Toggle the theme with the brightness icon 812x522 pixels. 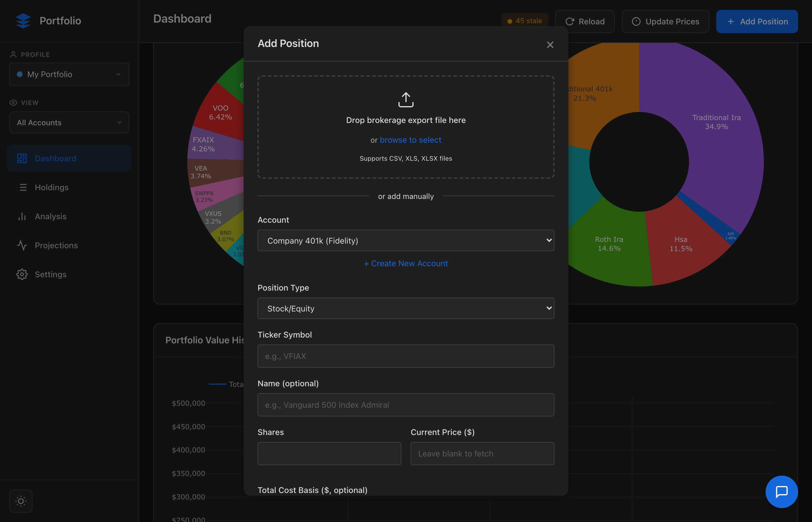[21, 501]
